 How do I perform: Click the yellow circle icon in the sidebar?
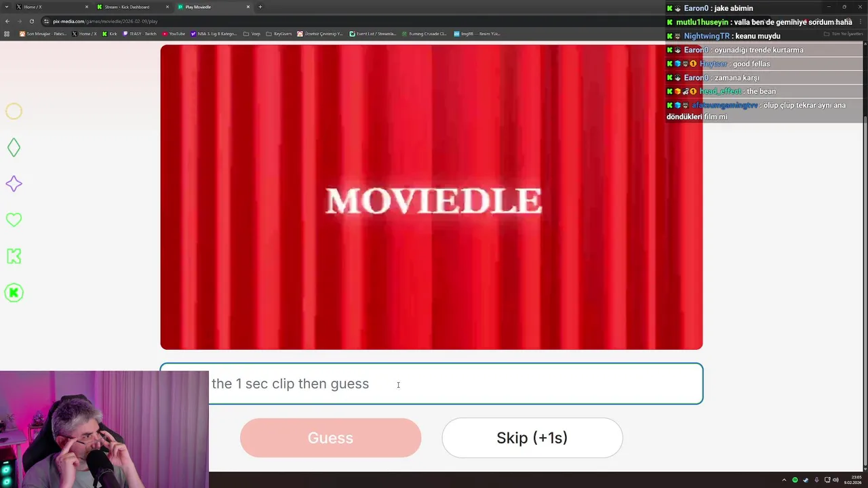[14, 111]
